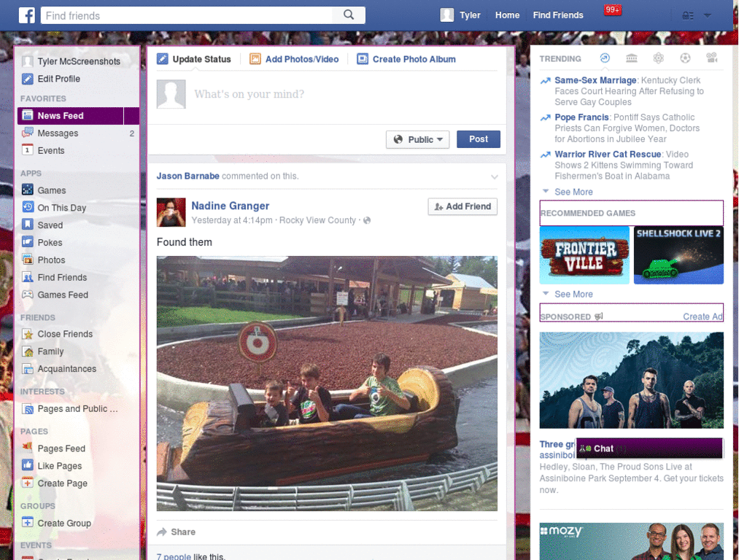Open the Pope Francis trending story
Screen dimensions: 747x560
click(581, 117)
